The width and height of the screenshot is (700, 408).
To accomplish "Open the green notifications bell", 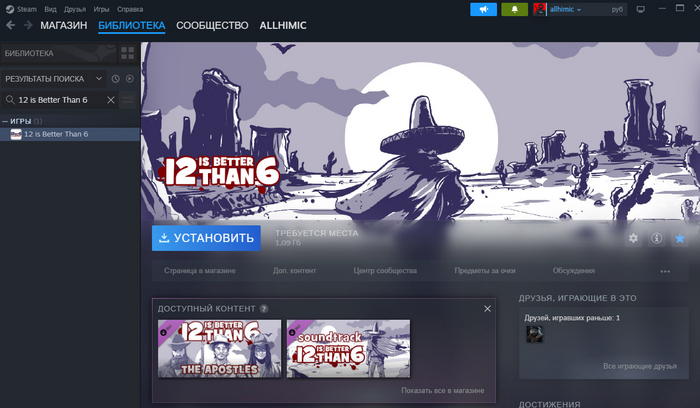I will pos(514,9).
